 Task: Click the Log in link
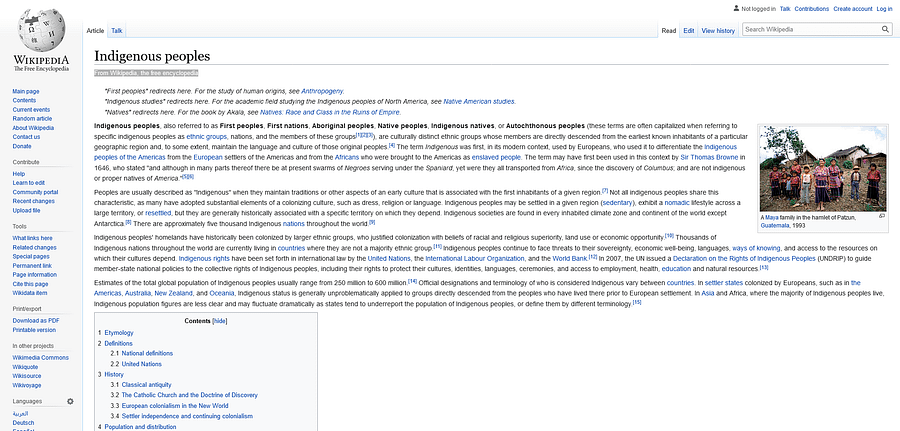(884, 9)
